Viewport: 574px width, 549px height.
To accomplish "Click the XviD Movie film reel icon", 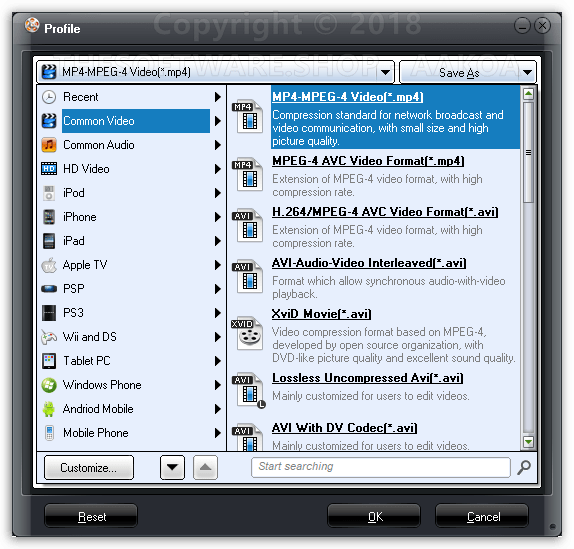I will (248, 334).
